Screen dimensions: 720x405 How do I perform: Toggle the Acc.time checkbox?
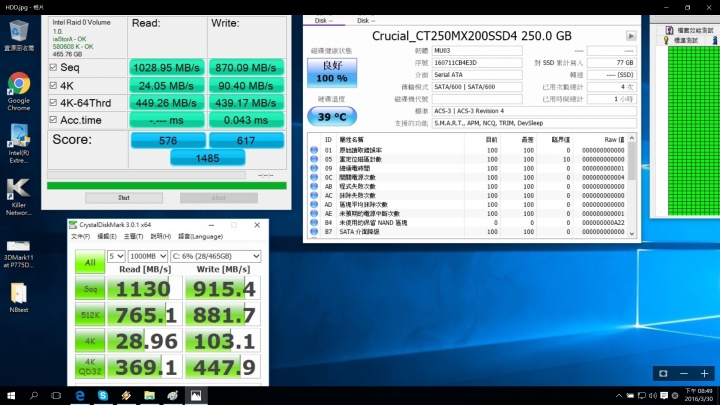pyautogui.click(x=53, y=119)
